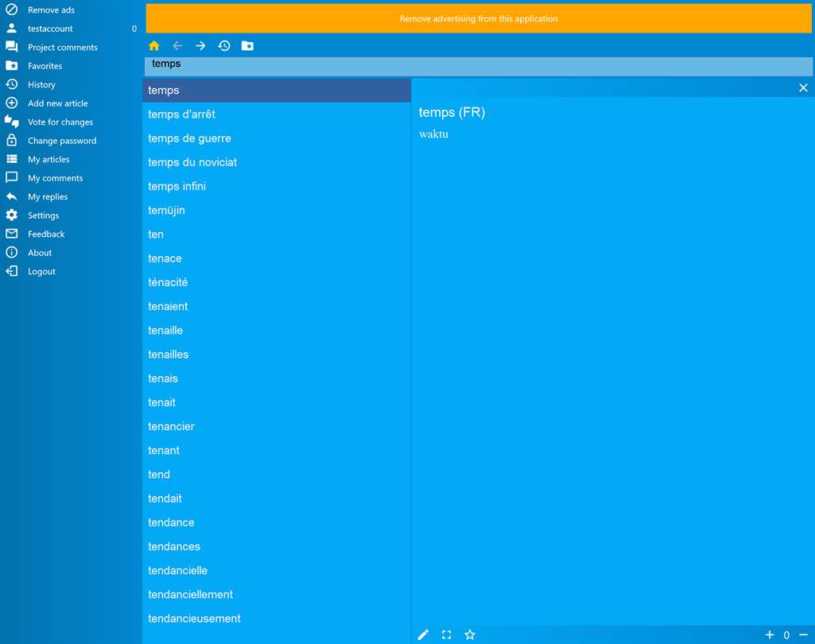Select tendance in word list

pos(277,522)
